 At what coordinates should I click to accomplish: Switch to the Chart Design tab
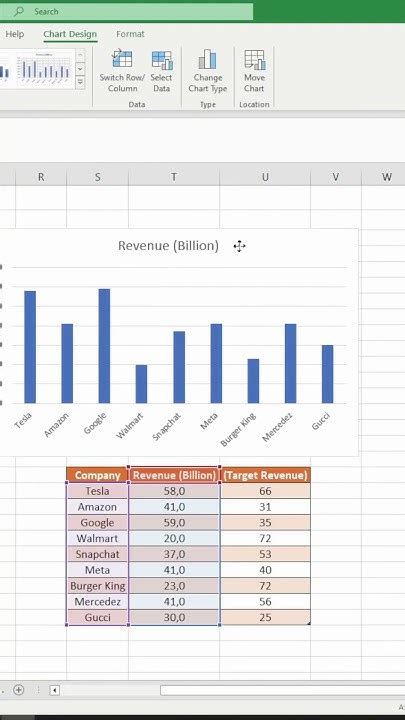point(70,34)
